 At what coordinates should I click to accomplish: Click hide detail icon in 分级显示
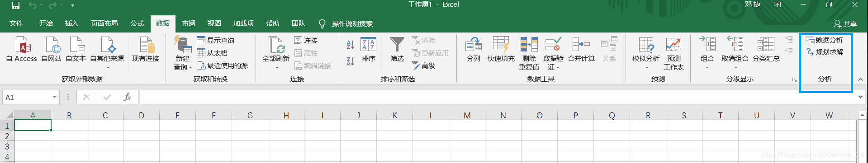click(788, 52)
